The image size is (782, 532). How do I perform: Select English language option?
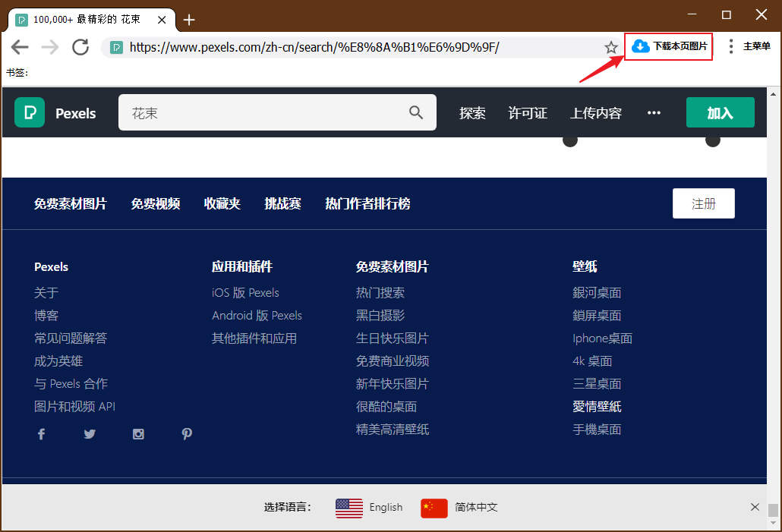pos(370,507)
